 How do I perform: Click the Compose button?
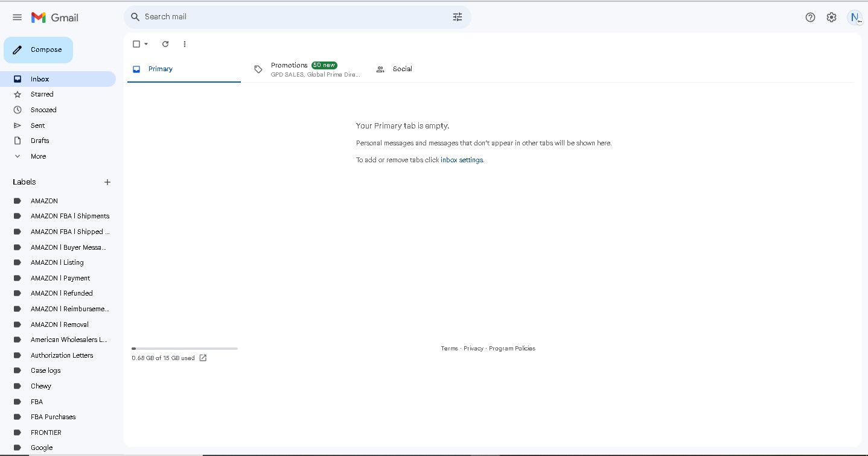39,50
